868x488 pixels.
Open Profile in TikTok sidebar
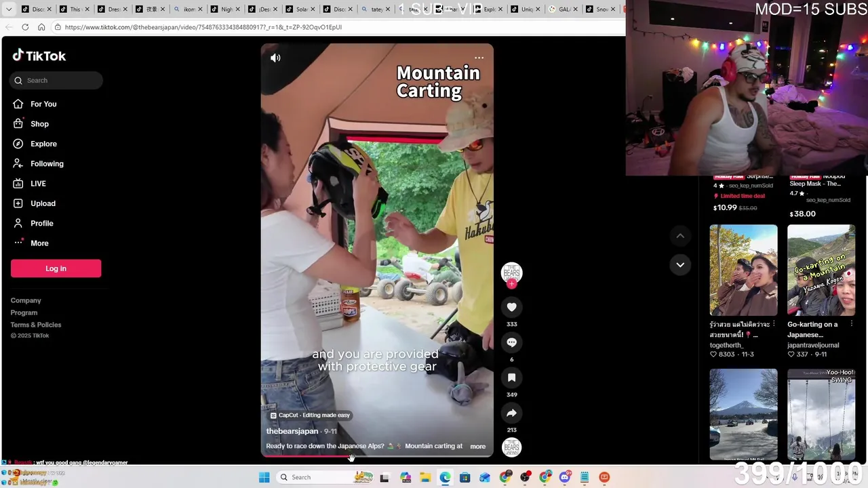point(41,223)
